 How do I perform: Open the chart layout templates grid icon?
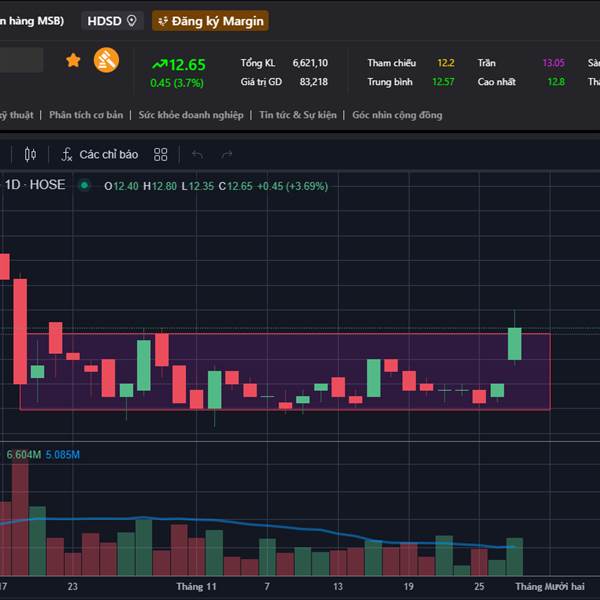[x=161, y=154]
